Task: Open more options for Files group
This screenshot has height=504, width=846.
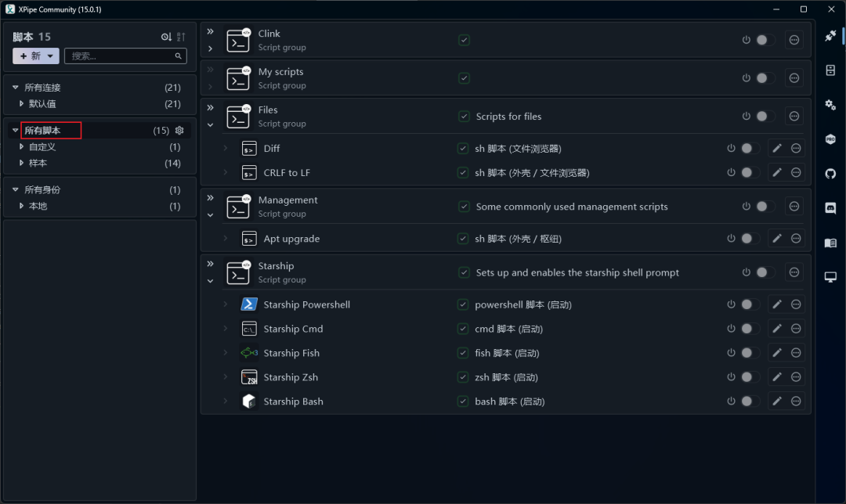Action: click(x=794, y=116)
